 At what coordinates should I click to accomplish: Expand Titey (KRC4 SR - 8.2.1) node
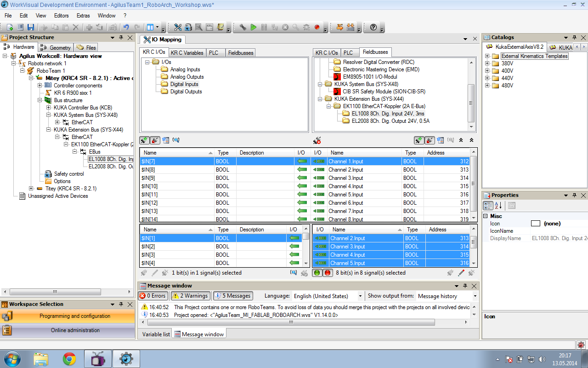31,189
